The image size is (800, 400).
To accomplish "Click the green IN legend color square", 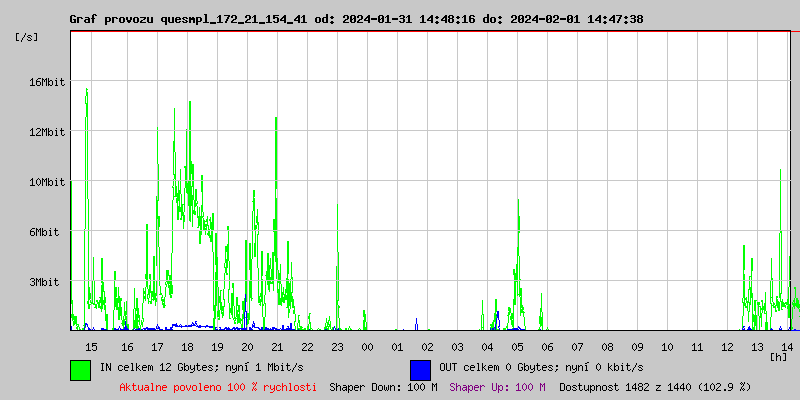I will 80,369.
